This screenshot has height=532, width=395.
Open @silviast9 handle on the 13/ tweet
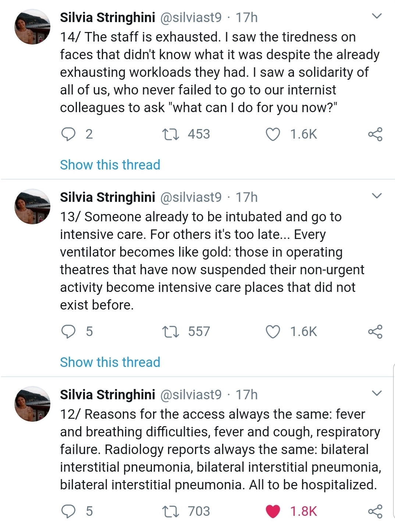(x=191, y=197)
